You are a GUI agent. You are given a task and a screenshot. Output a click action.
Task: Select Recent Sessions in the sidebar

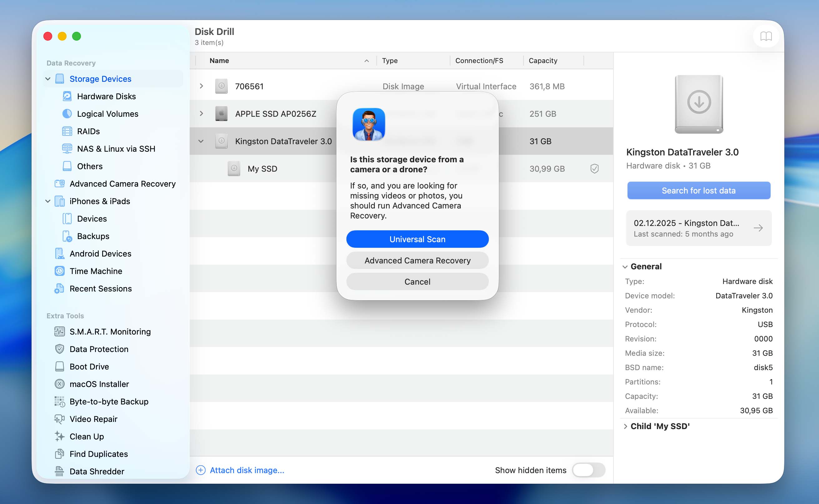tap(100, 289)
